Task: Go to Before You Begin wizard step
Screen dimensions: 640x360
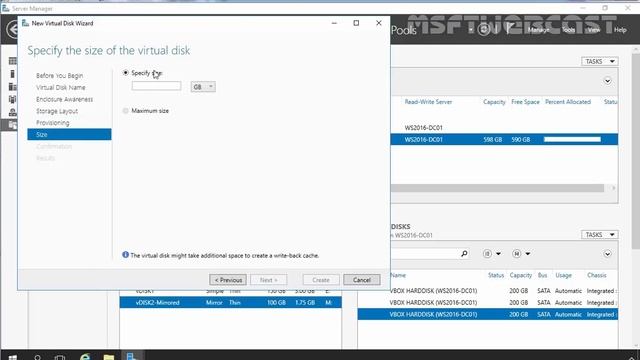Action: 59,76
